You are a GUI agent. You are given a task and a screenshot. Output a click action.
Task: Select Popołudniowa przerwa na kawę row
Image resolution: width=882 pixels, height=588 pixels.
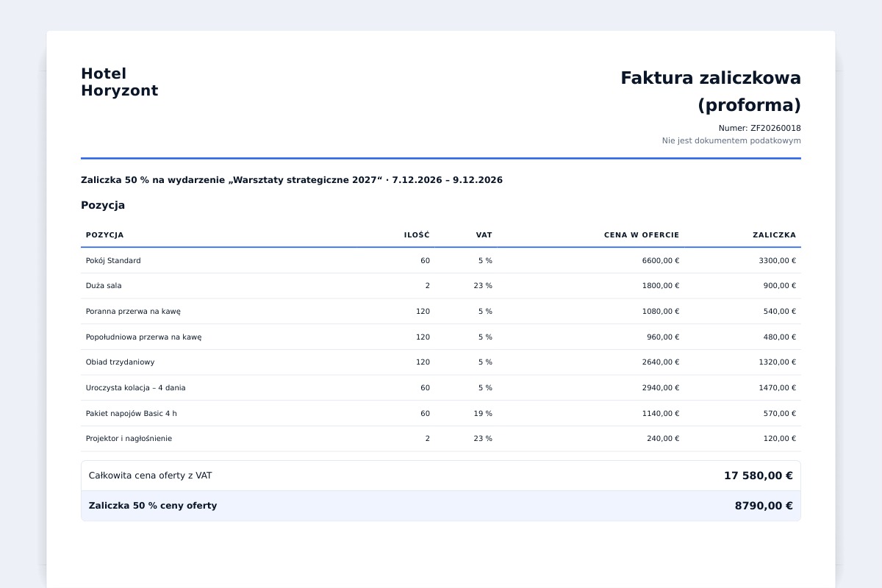tap(441, 337)
